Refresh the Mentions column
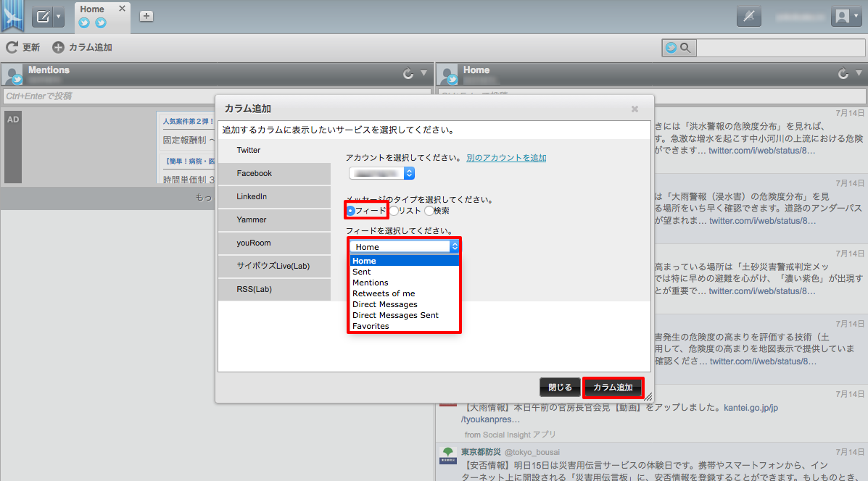The image size is (868, 481). (408, 74)
